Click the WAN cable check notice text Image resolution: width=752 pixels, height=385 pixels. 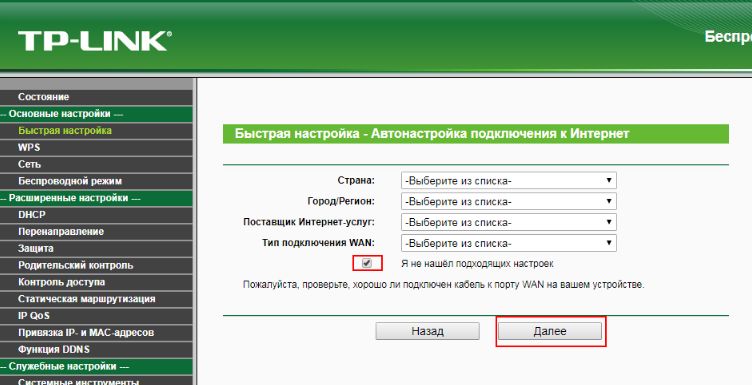(x=444, y=285)
